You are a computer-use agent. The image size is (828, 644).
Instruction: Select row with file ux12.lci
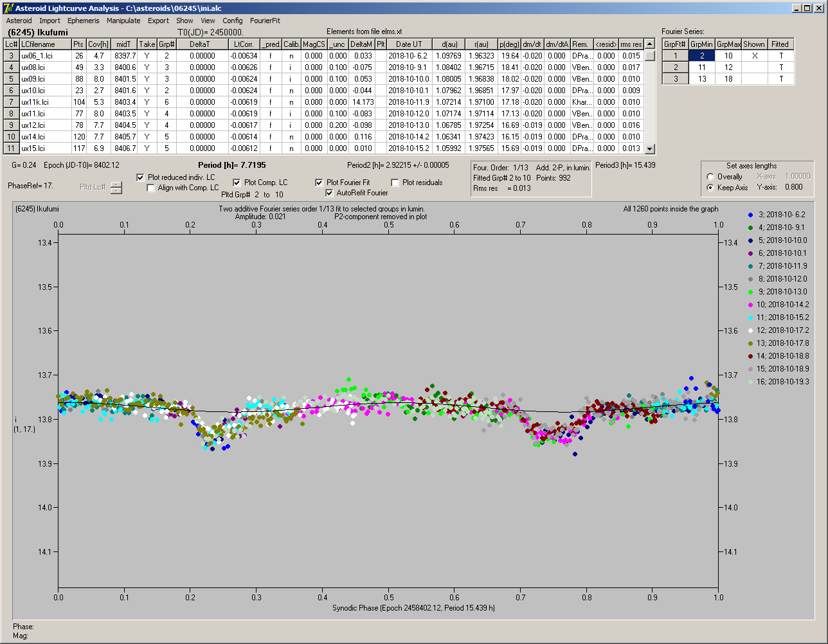click(x=324, y=125)
